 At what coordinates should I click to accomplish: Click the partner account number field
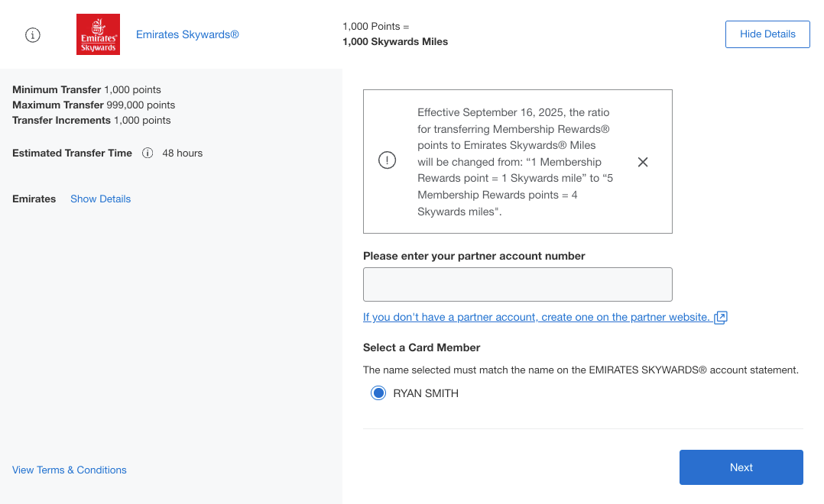pos(517,285)
